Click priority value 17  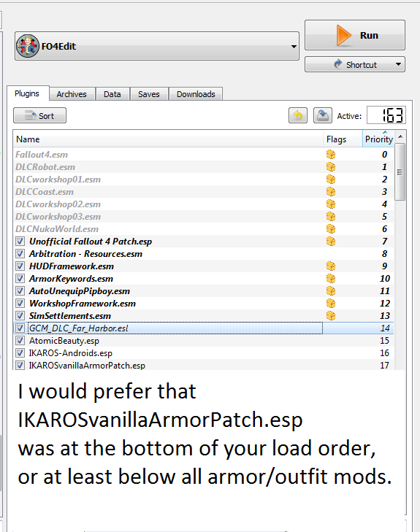[x=384, y=366]
